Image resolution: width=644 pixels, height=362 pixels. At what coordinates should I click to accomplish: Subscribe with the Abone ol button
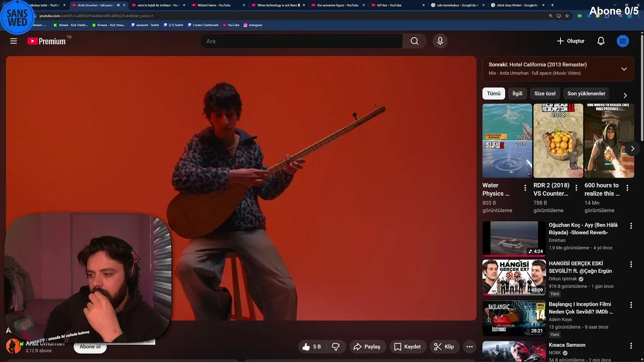click(90, 346)
